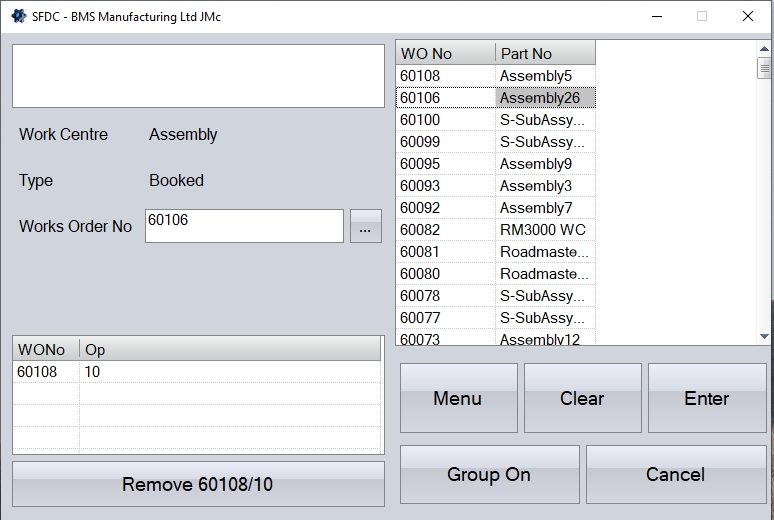Click the Op column header
Screen dimensions: 774x520
pos(229,349)
